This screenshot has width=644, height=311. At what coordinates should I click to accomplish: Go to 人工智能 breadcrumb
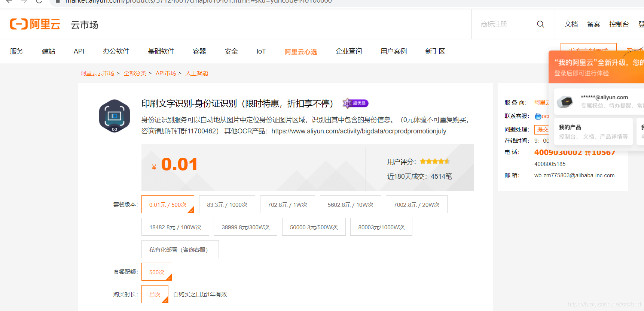click(197, 73)
